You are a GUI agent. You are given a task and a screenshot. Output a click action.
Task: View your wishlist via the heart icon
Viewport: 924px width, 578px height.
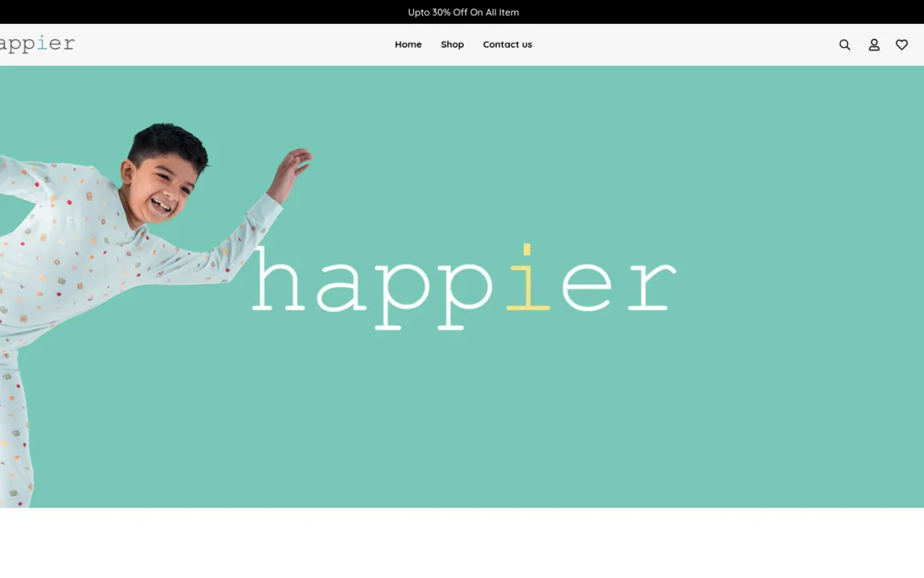tap(902, 44)
